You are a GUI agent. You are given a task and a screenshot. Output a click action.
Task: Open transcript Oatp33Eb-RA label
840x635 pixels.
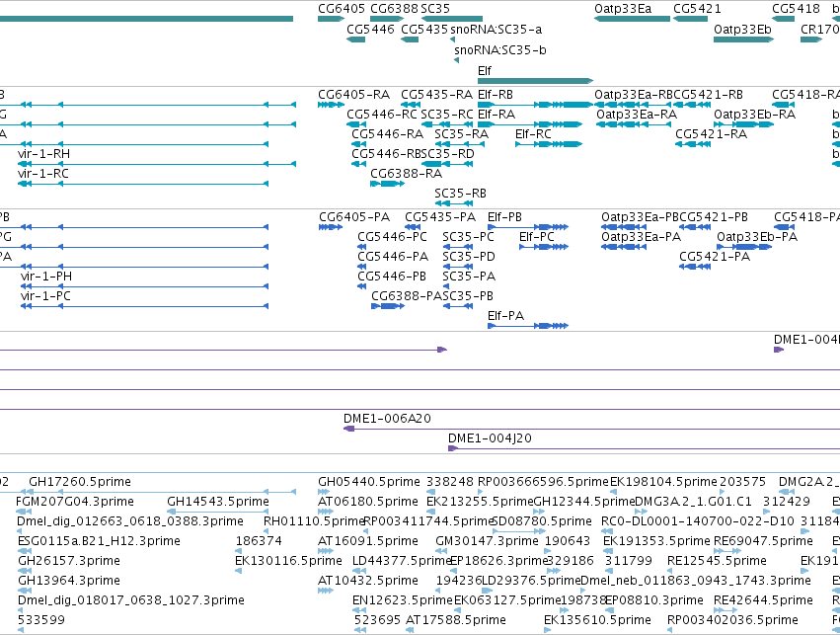click(x=754, y=115)
